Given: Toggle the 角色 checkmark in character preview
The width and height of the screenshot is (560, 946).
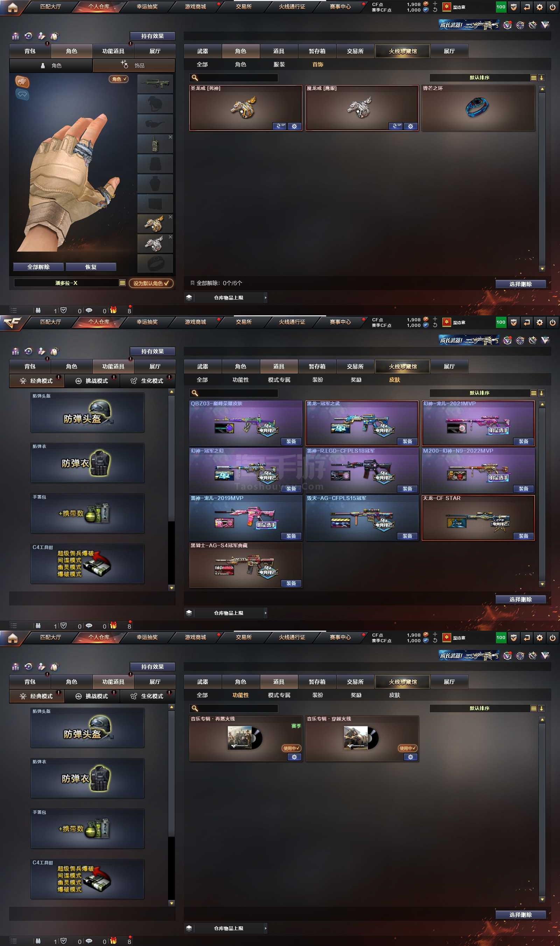Looking at the screenshot, I should point(119,79).
